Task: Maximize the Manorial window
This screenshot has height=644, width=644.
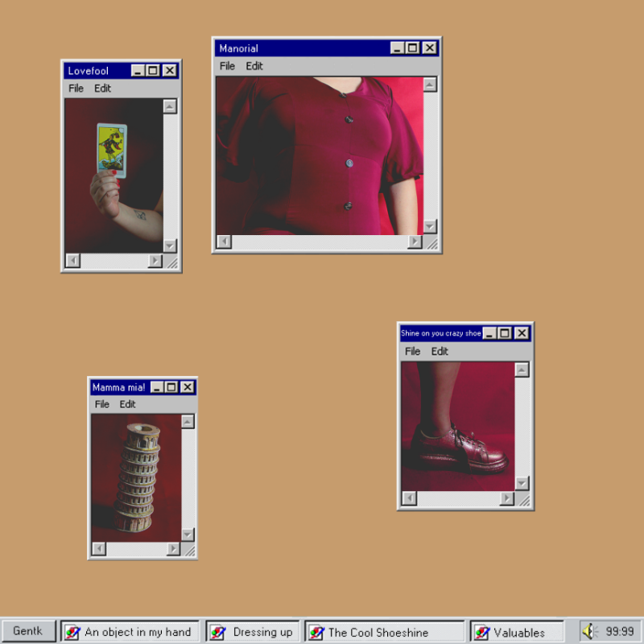Action: coord(413,48)
